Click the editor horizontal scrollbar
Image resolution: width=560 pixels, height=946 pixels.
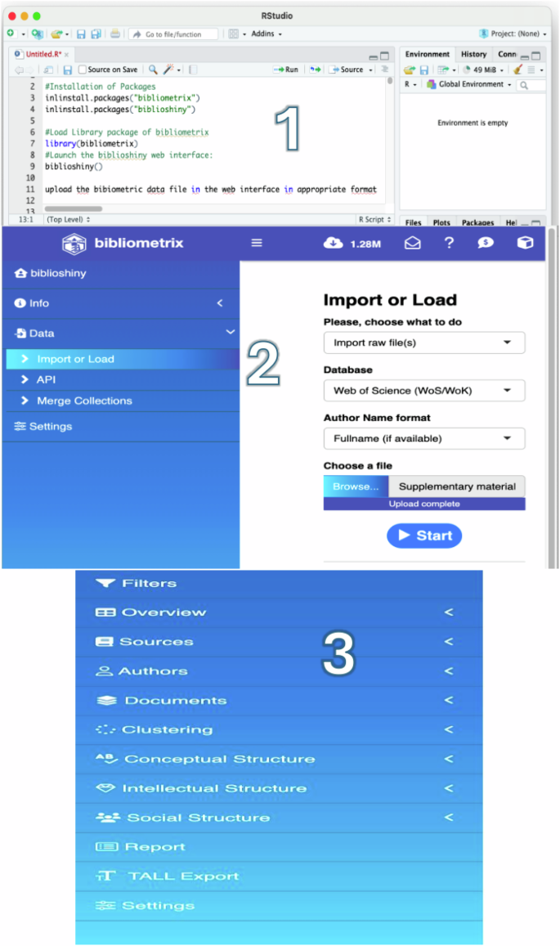[73, 209]
